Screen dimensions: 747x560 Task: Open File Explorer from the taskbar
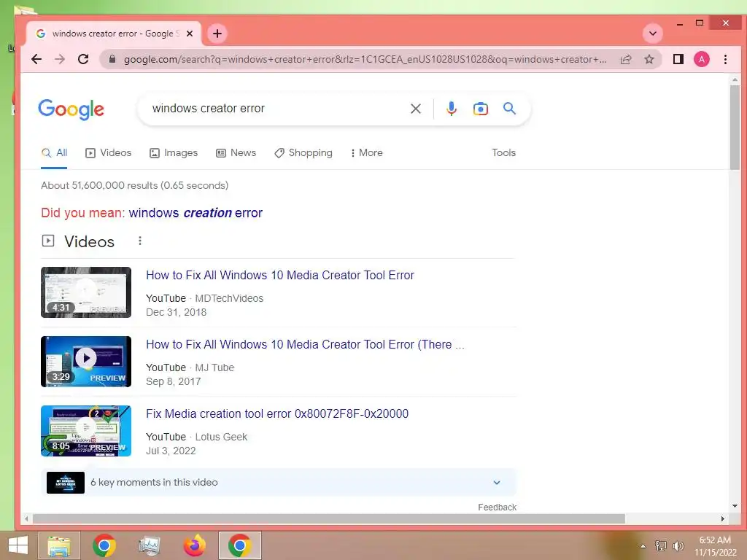tap(59, 545)
